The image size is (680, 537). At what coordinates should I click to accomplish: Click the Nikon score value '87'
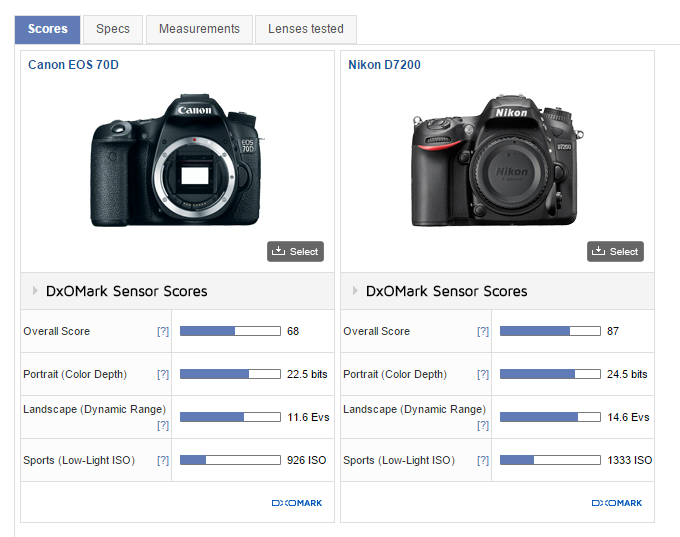pyautogui.click(x=613, y=331)
